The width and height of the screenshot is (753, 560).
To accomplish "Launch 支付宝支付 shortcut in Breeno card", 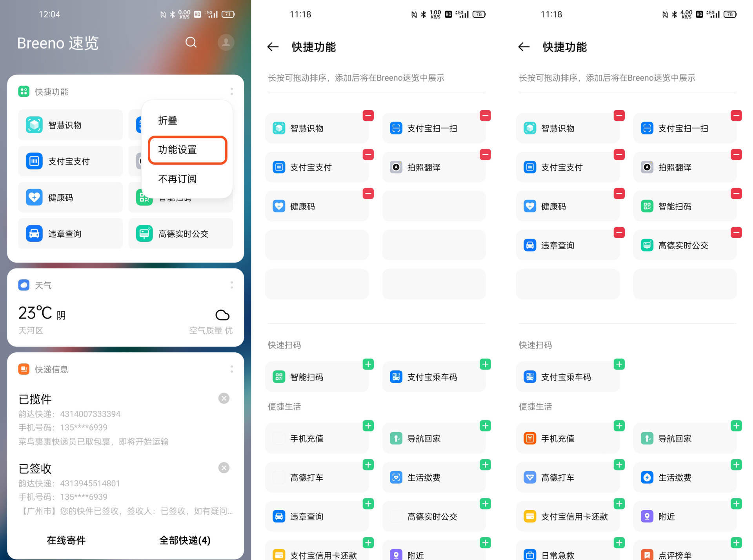I will click(x=71, y=161).
